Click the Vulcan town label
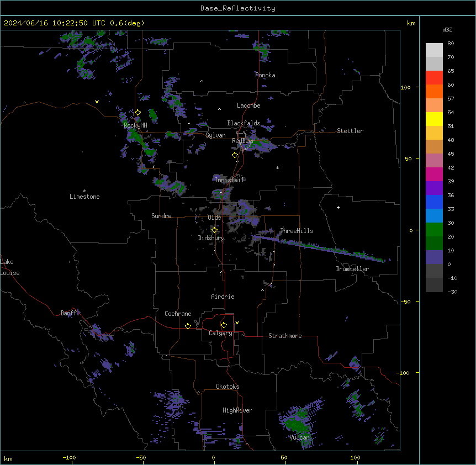476x465 pixels. [x=299, y=437]
